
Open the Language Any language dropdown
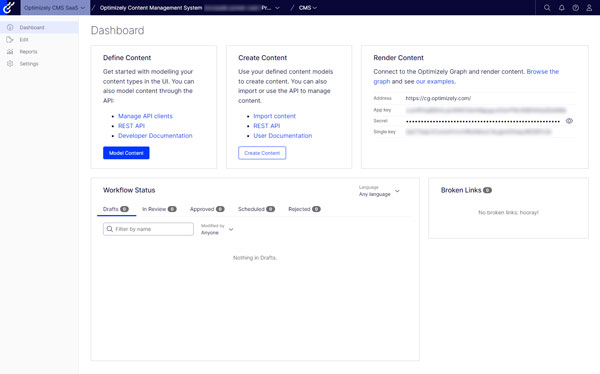379,191
